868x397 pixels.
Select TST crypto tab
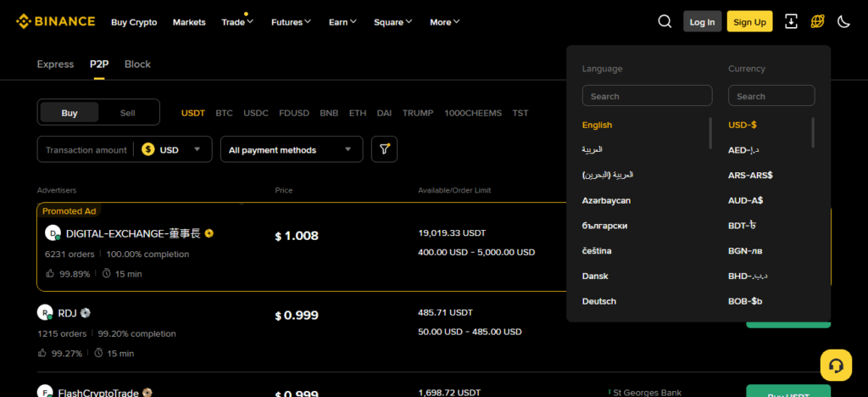520,113
